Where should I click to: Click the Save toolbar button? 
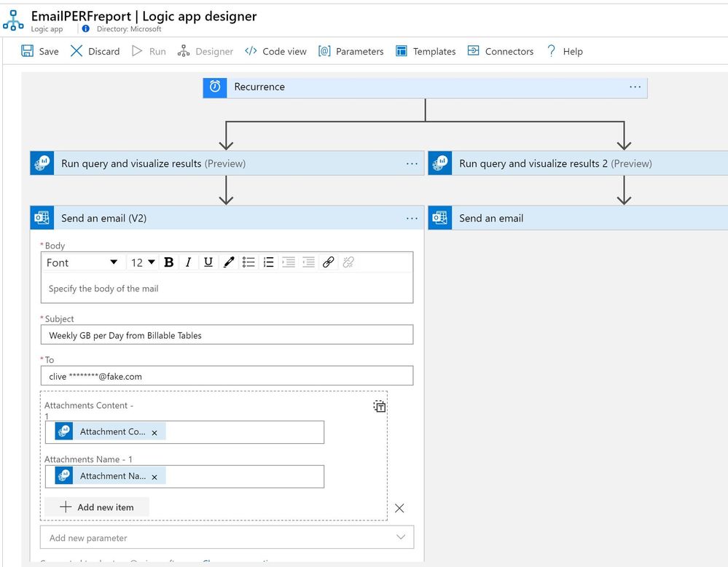click(40, 51)
